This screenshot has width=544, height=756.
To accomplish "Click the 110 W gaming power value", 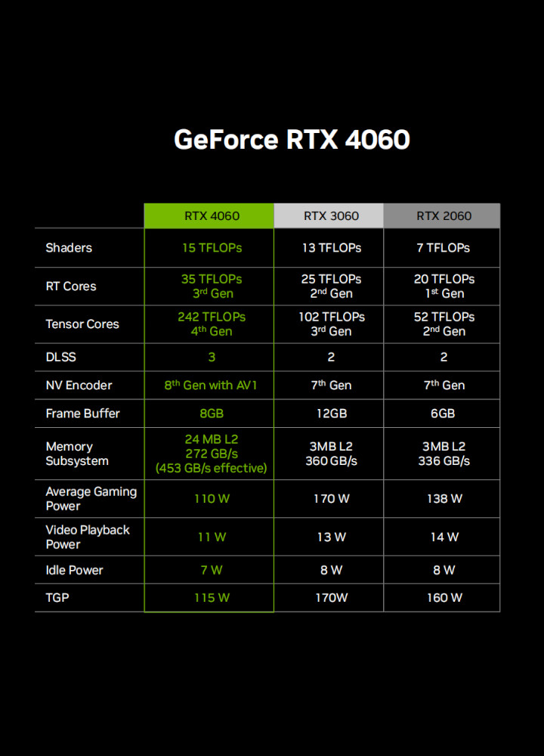I will (x=212, y=499).
